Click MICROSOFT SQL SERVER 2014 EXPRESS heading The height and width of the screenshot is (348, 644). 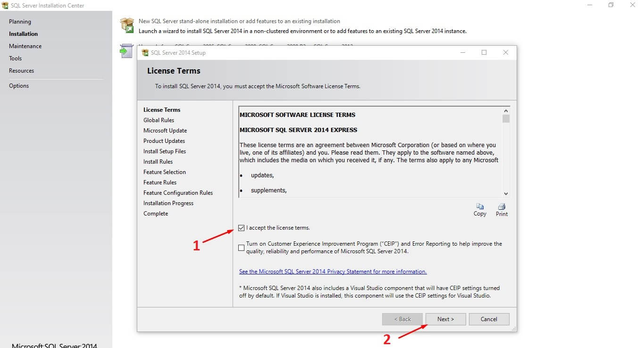298,130
